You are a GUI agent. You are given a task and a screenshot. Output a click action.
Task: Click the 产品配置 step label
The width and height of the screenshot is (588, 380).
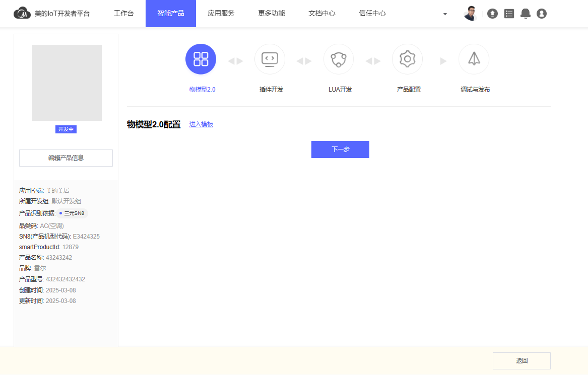[409, 90]
